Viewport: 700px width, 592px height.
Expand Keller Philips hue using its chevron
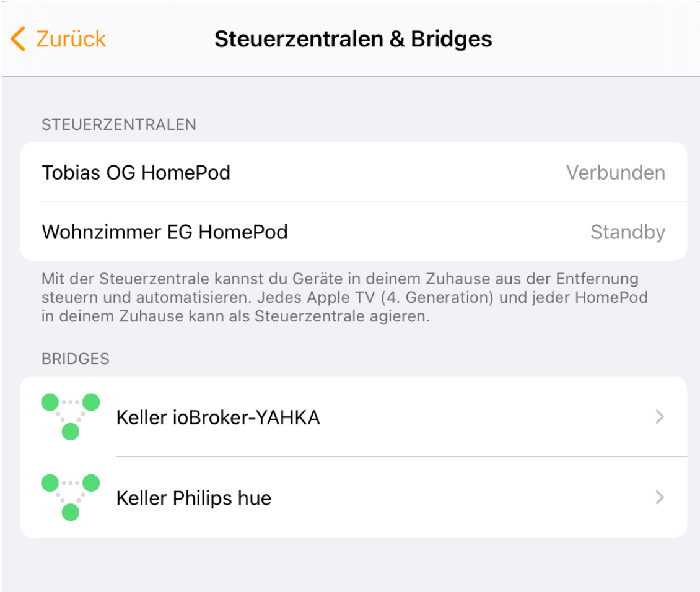(660, 497)
